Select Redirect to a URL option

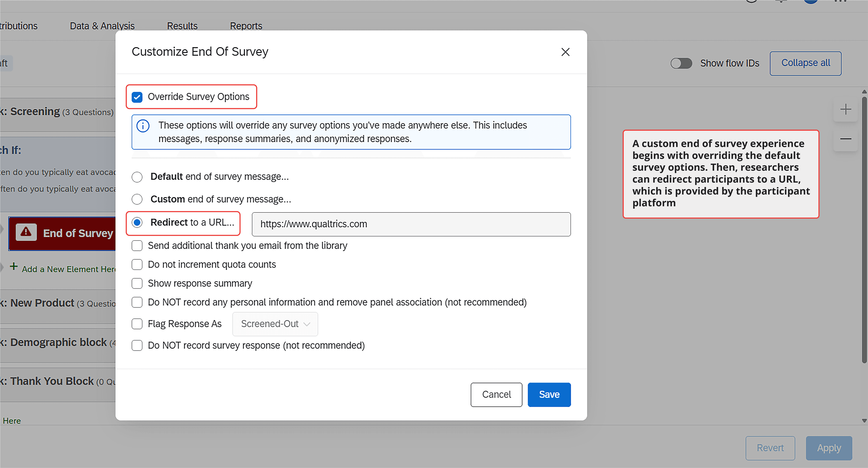coord(137,223)
